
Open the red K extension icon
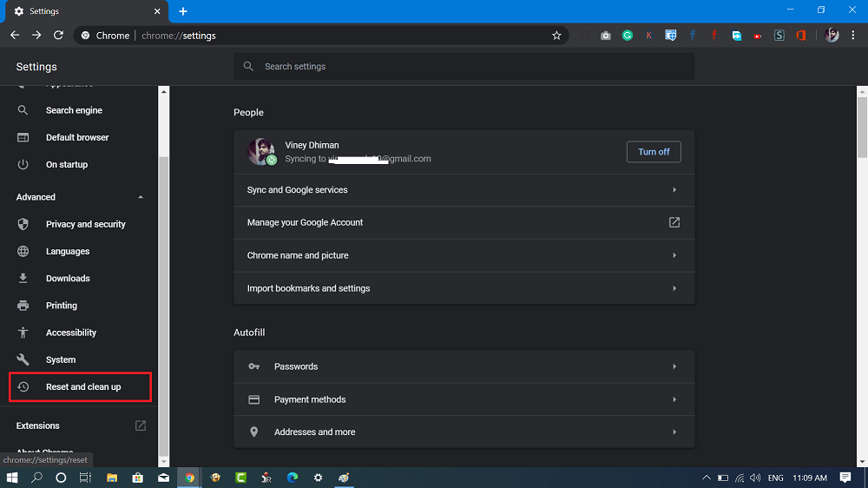[648, 36]
